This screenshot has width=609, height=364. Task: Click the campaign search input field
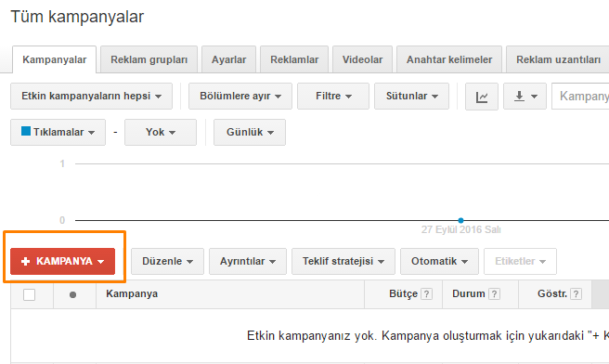(x=580, y=96)
